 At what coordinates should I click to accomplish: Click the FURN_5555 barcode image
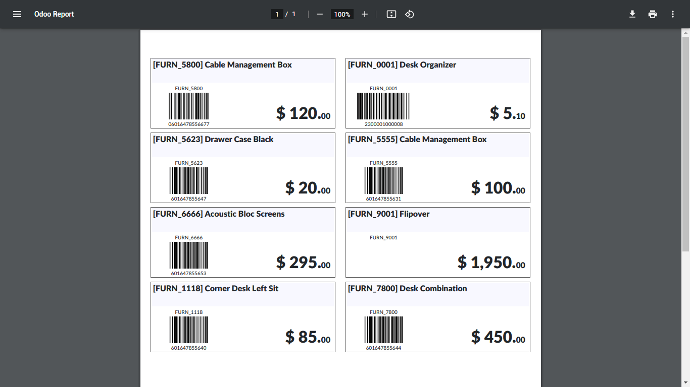(x=384, y=181)
